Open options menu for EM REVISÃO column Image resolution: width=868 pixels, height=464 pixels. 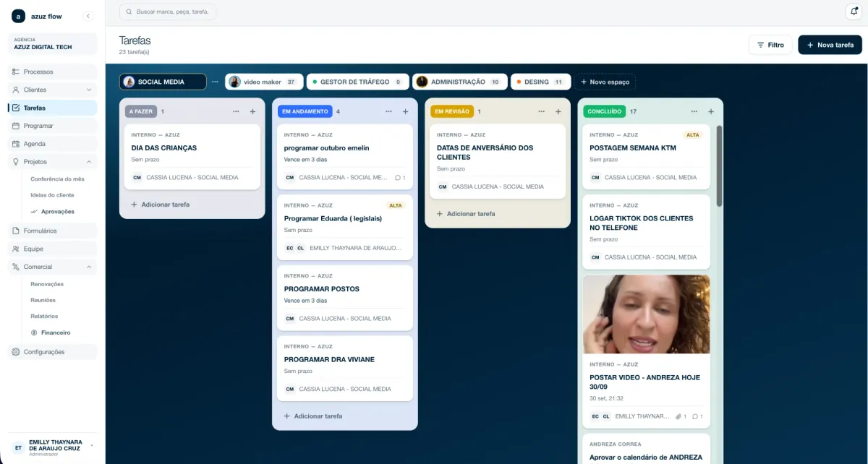(x=541, y=111)
